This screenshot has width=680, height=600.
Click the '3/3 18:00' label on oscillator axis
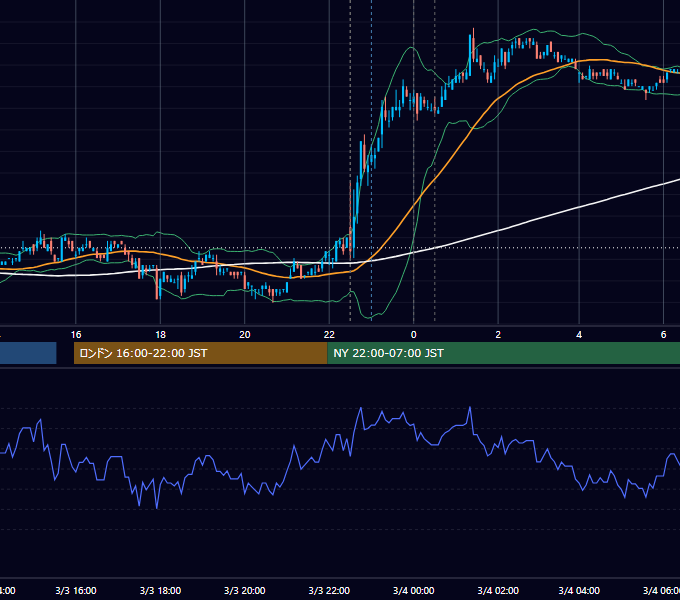(x=160, y=591)
